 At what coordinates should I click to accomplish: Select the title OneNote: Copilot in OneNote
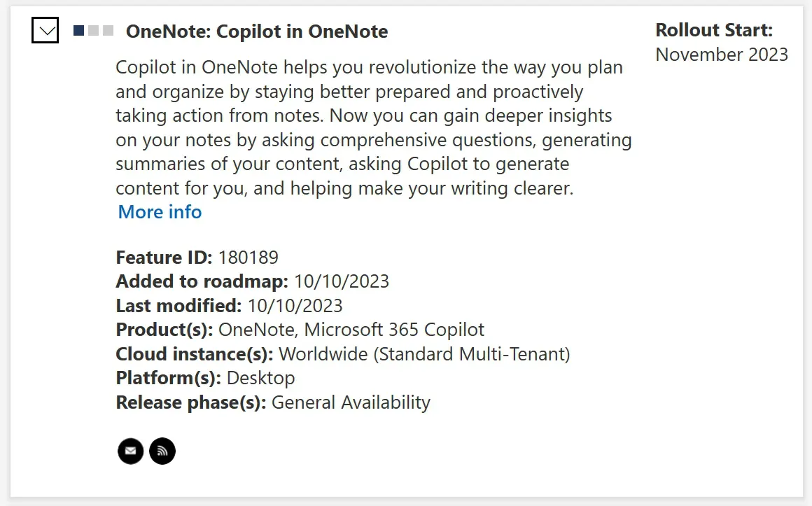pyautogui.click(x=257, y=31)
